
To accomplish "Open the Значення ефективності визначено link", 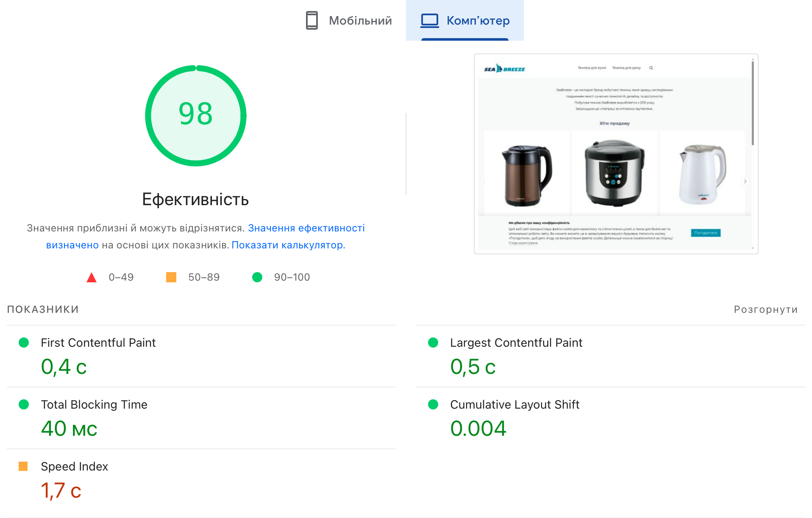I will click(306, 228).
